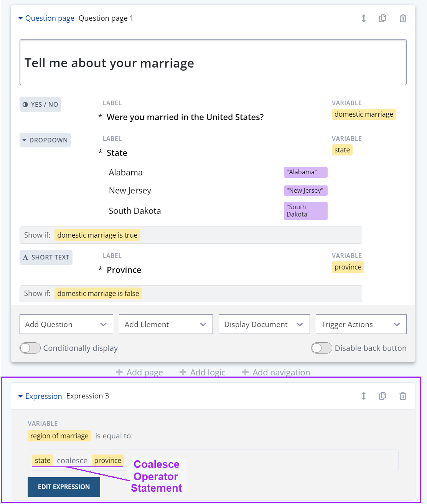427x504 pixels.
Task: Click the South Dakota option label
Action: (x=135, y=211)
